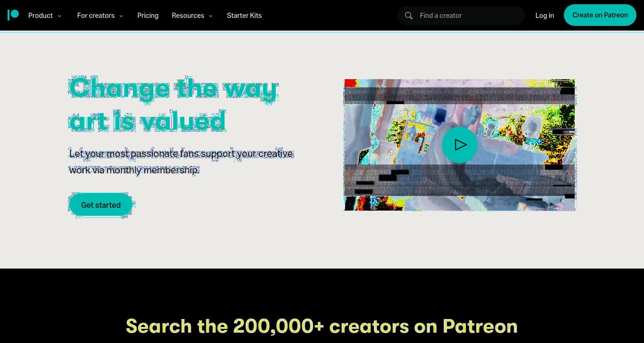This screenshot has width=644, height=343.
Task: Click the Create on Patreon button
Action: [x=600, y=15]
